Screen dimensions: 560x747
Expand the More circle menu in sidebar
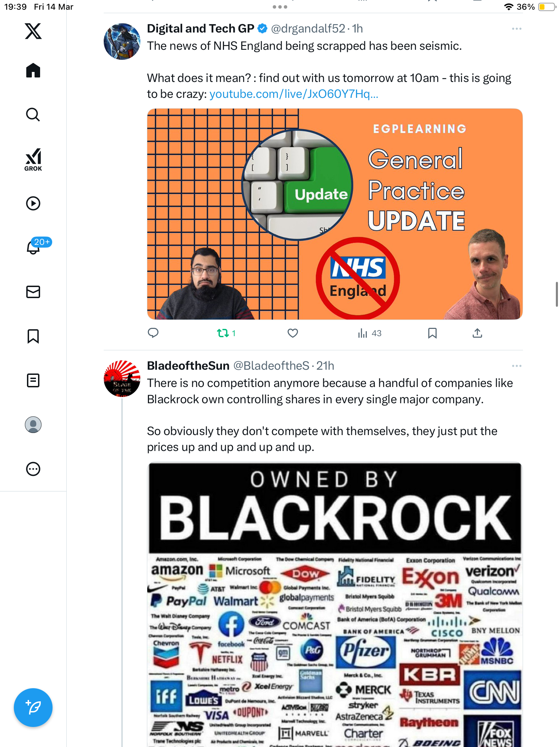pyautogui.click(x=33, y=469)
